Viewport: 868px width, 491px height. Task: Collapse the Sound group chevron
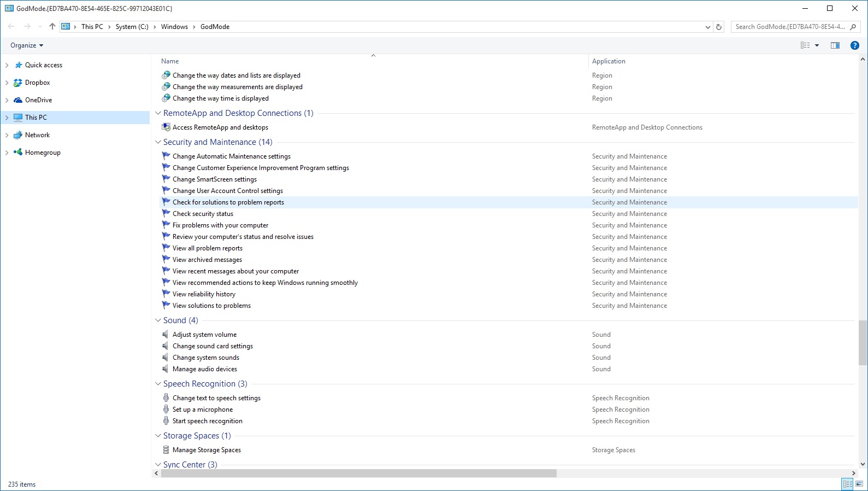(158, 320)
